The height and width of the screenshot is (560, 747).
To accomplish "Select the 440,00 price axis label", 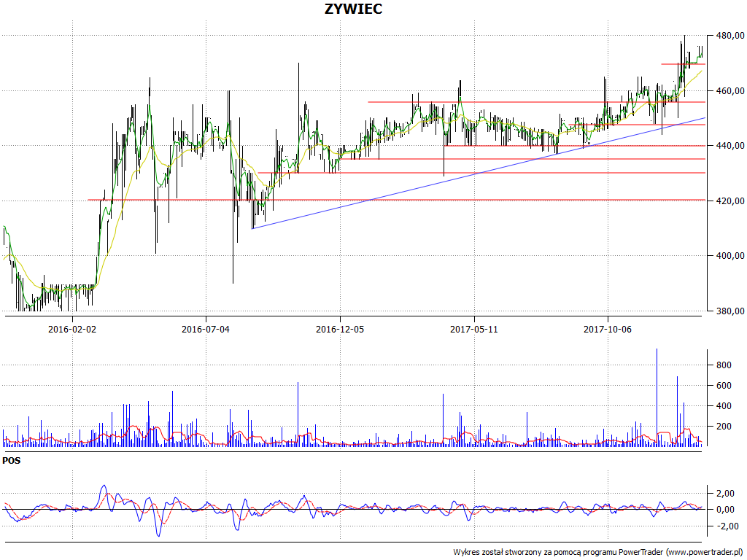I will coord(729,146).
